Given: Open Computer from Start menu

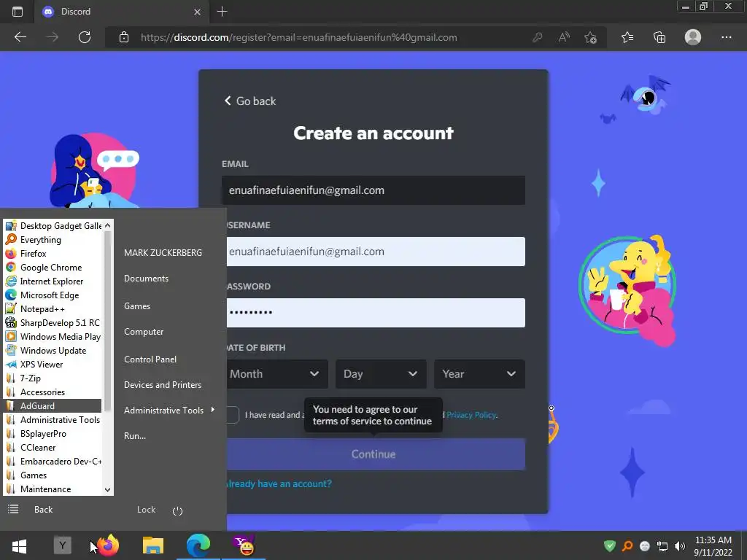Looking at the screenshot, I should pos(144,332).
